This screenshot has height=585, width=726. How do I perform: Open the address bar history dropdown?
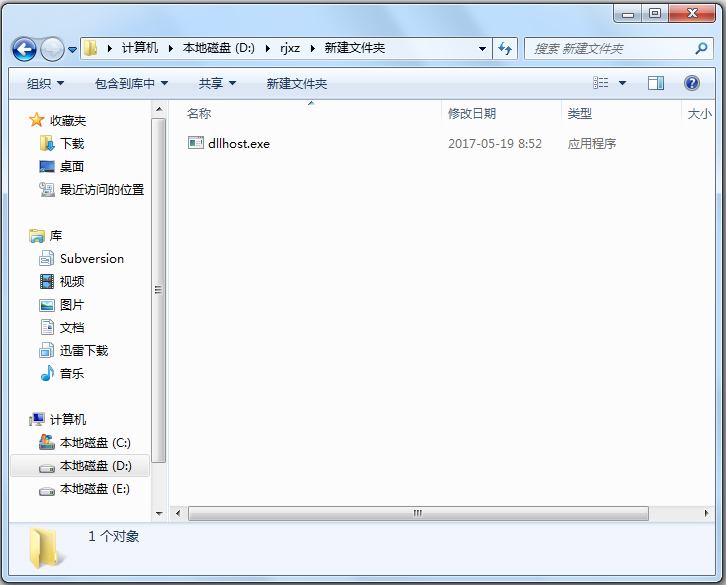pyautogui.click(x=482, y=49)
